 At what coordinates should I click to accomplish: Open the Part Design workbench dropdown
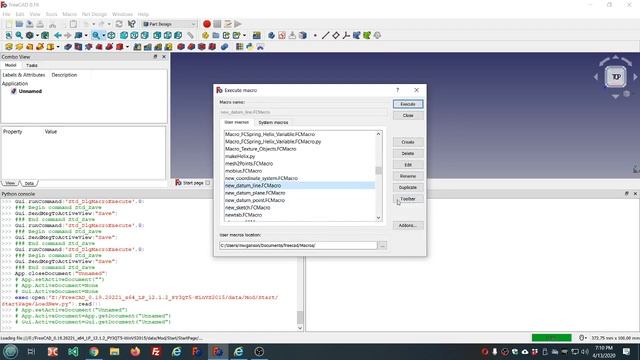[x=169, y=24]
